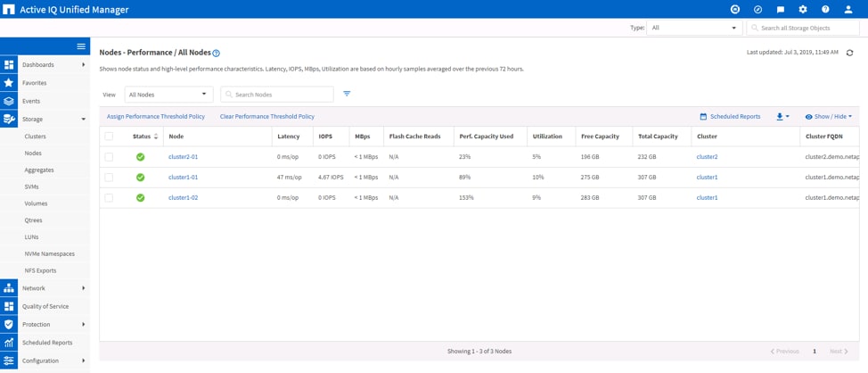
Task: Open the download export dropdown
Action: tap(782, 117)
